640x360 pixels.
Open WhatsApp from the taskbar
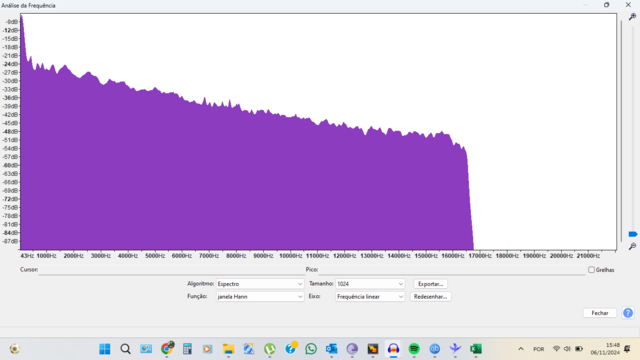pyautogui.click(x=311, y=349)
